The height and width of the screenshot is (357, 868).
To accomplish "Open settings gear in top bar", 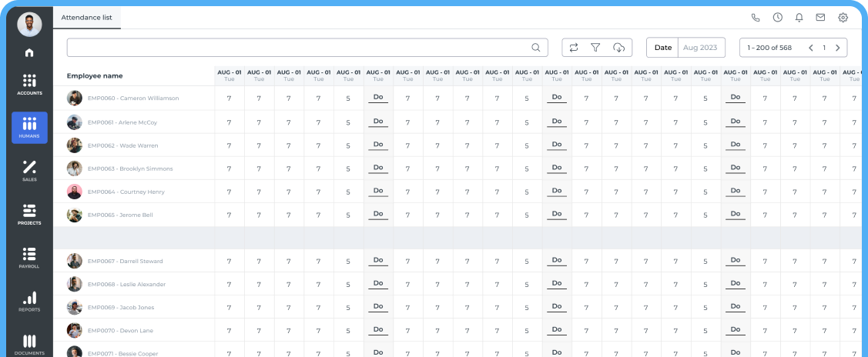I will point(843,17).
